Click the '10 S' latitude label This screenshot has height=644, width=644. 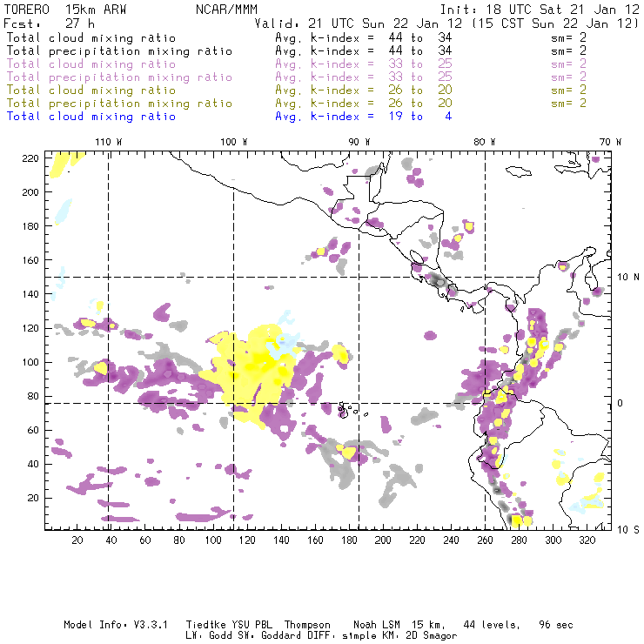click(x=628, y=530)
